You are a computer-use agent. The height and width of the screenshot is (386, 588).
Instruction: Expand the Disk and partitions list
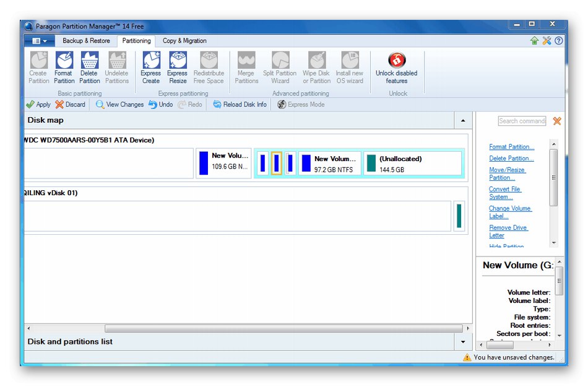pyautogui.click(x=463, y=341)
